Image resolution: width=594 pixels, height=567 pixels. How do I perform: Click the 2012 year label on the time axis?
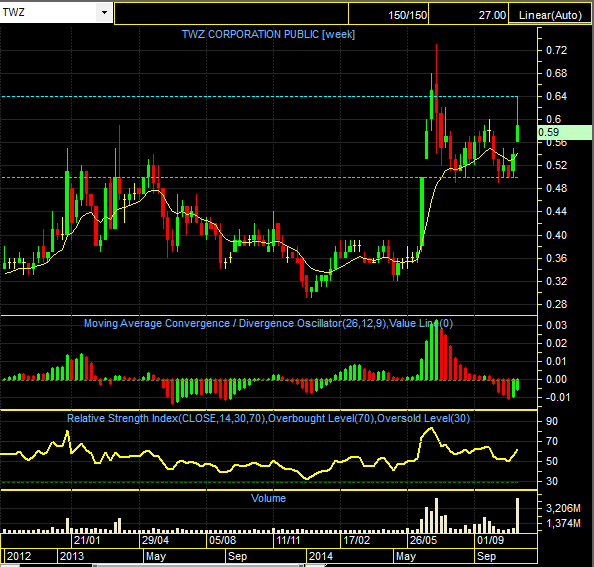[x=19, y=556]
